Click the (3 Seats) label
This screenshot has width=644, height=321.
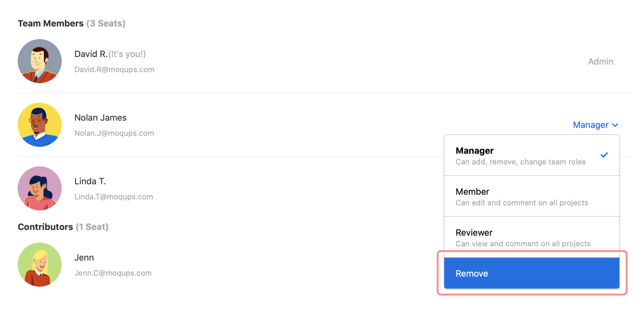coord(106,23)
